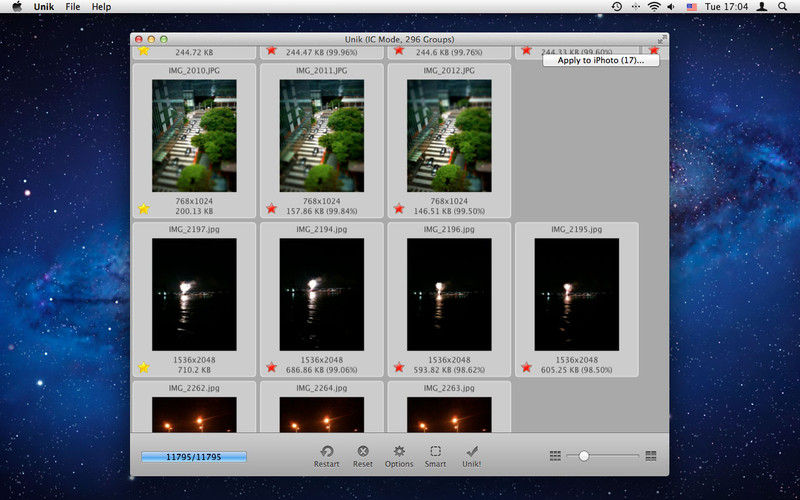Toggle the yellow star on IMG_2010.JPG
The image size is (800, 500).
click(x=144, y=209)
